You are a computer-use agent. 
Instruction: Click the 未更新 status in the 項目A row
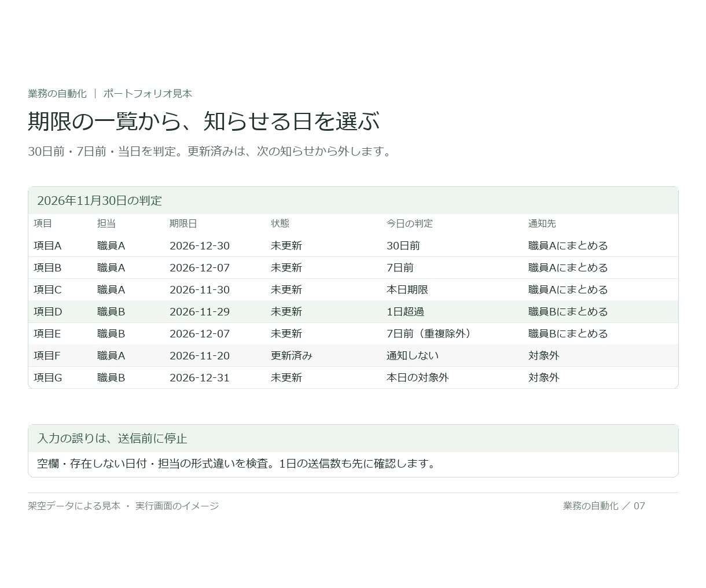tap(286, 246)
